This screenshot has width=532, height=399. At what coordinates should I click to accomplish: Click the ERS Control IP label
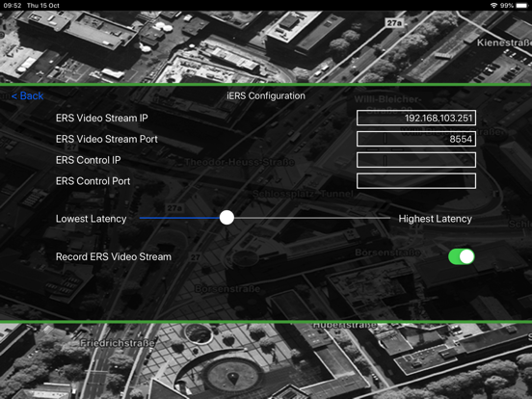coord(89,160)
